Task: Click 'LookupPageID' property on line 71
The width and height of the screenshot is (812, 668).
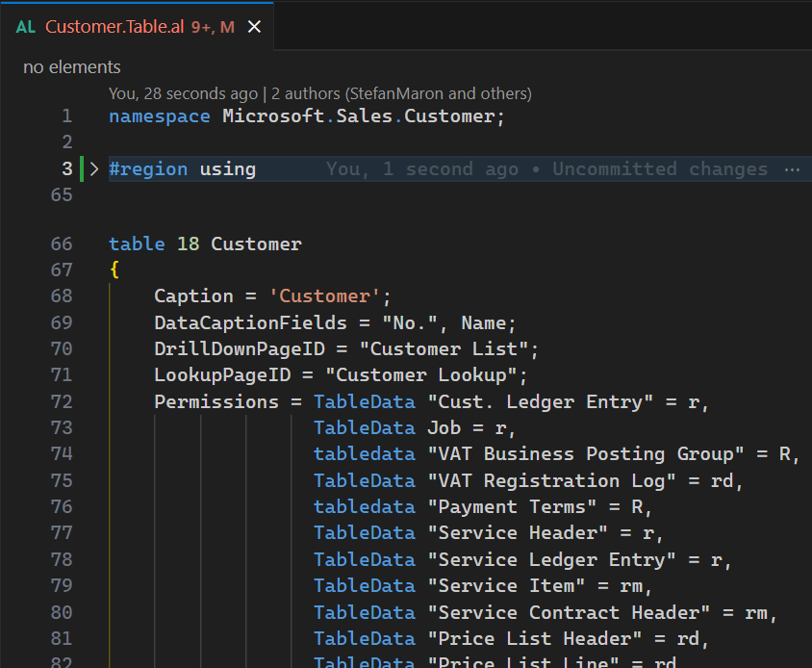Action: pyautogui.click(x=222, y=374)
